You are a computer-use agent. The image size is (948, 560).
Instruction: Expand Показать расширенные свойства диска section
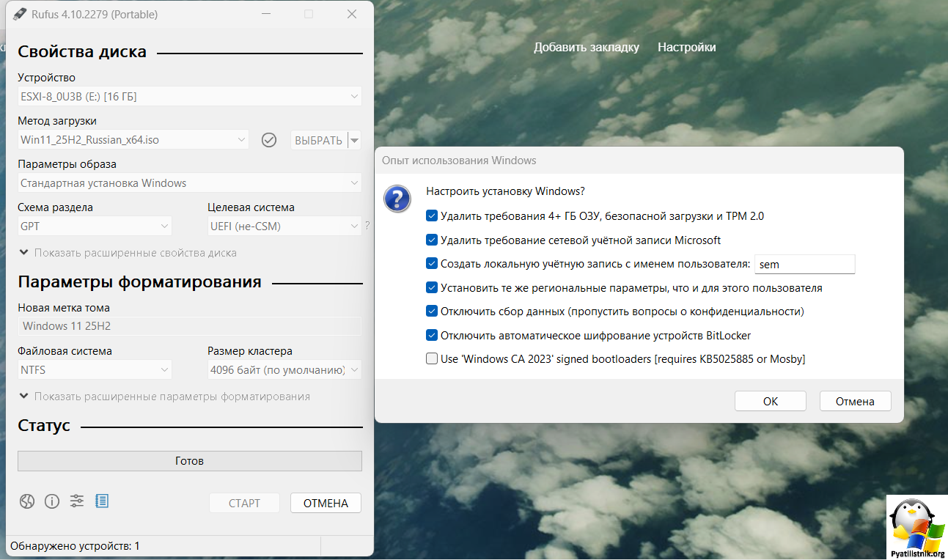point(128,253)
